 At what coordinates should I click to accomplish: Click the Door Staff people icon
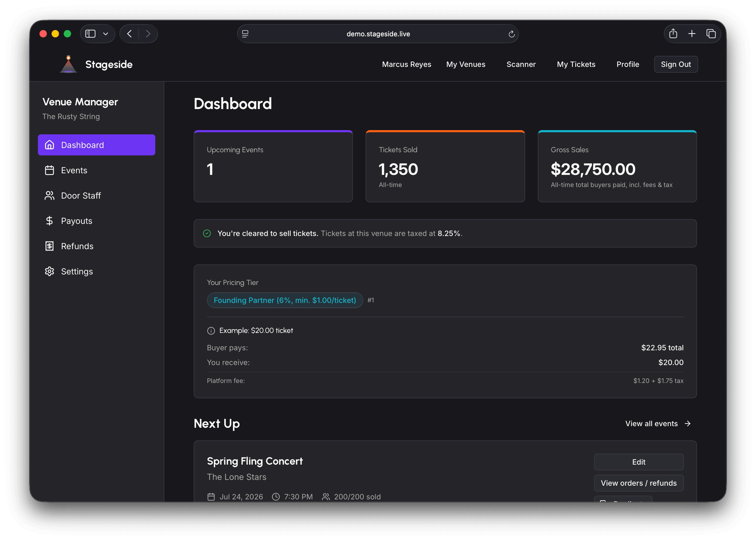(x=49, y=195)
